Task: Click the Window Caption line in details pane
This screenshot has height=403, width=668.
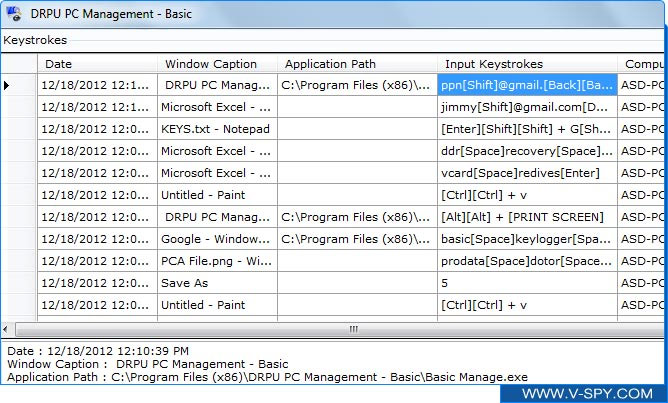Action: point(147,364)
